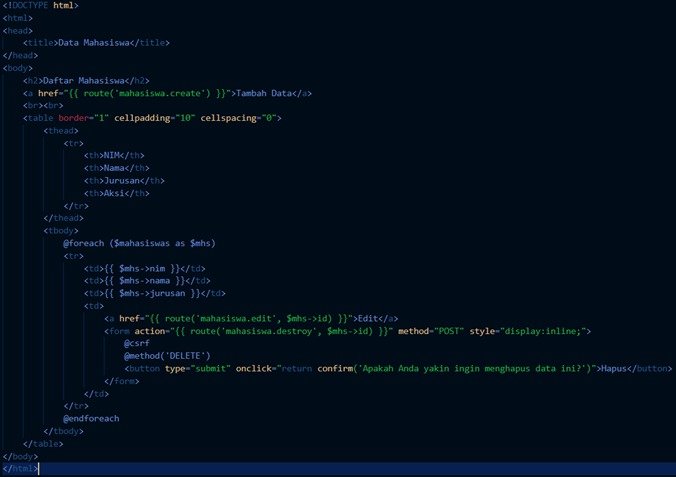Viewport: 676px width, 477px height.
Task: Click the @endforeach directive
Action: point(91,418)
